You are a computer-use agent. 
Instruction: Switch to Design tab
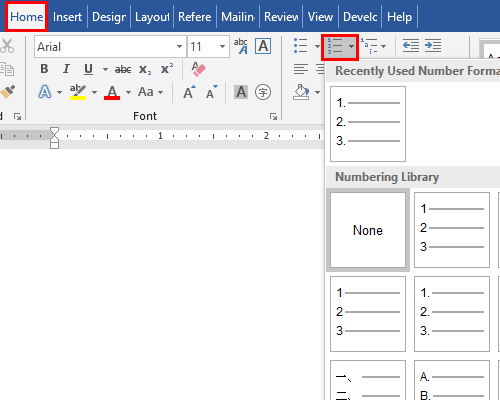point(109,17)
